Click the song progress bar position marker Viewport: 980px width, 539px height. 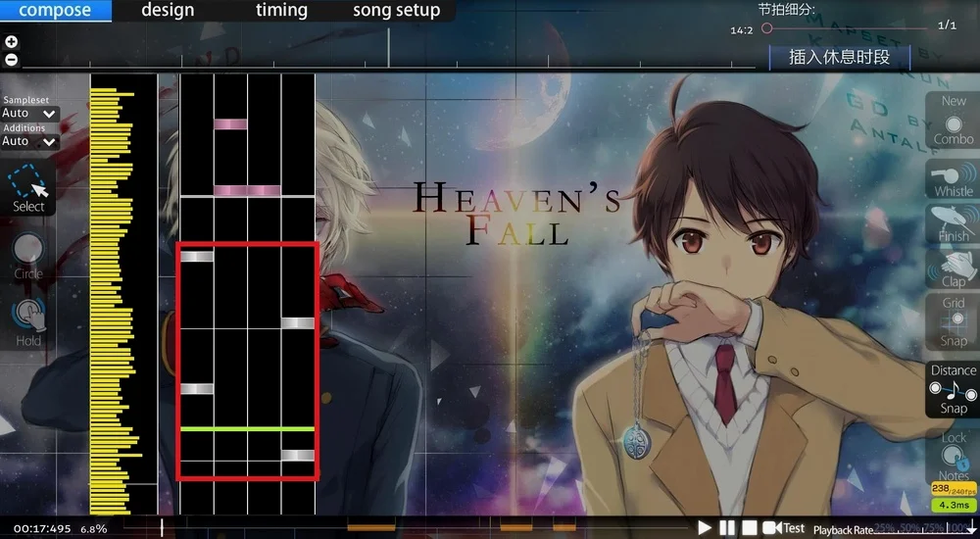[162, 528]
